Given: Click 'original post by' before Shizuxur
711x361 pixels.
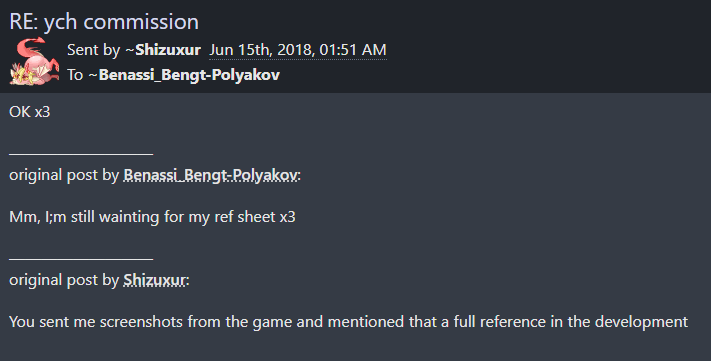Looking at the screenshot, I should pos(64,280).
